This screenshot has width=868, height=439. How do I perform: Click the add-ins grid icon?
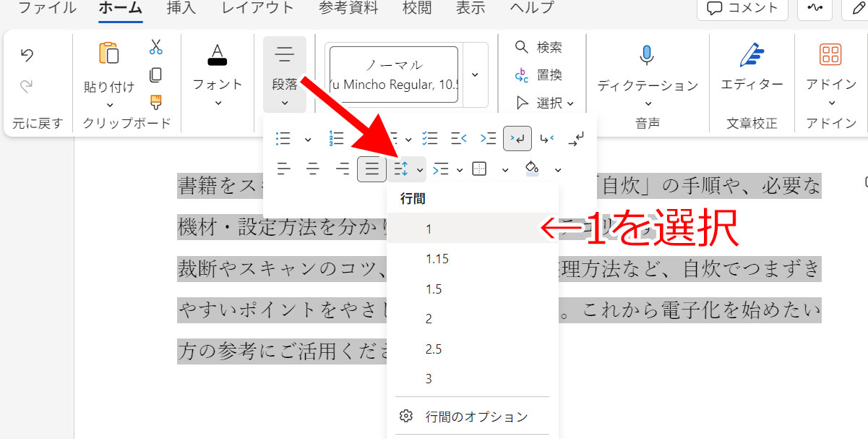pyautogui.click(x=830, y=54)
